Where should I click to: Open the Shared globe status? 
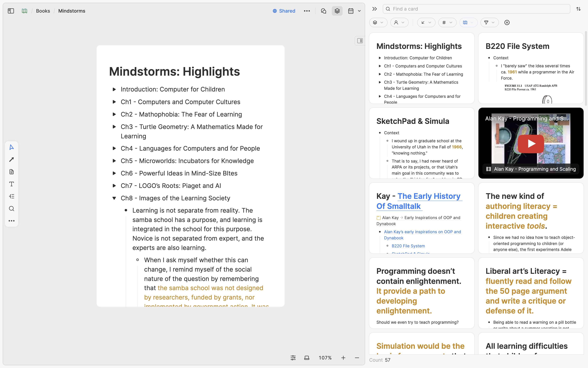click(284, 11)
